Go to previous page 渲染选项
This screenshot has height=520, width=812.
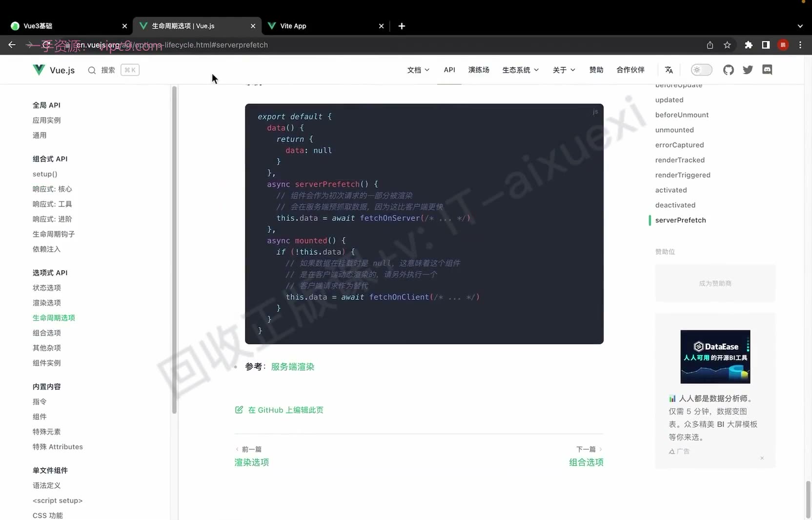(252, 462)
